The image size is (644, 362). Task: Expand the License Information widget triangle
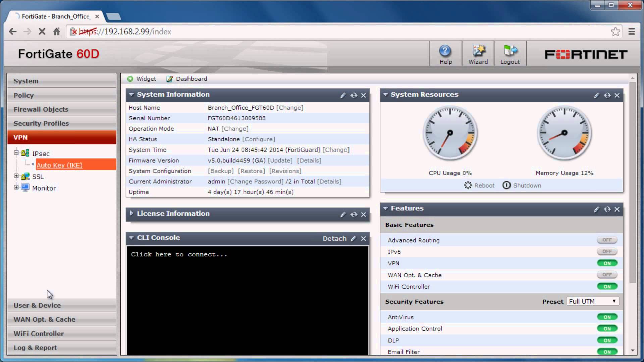click(x=131, y=213)
